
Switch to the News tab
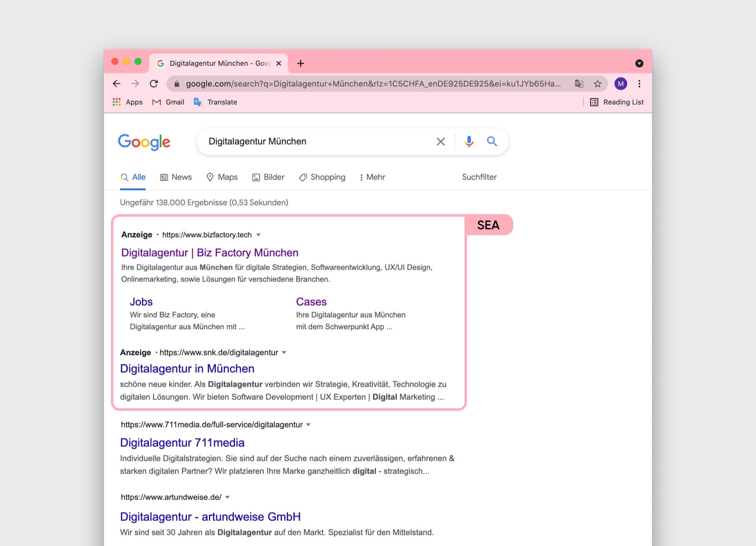point(176,177)
